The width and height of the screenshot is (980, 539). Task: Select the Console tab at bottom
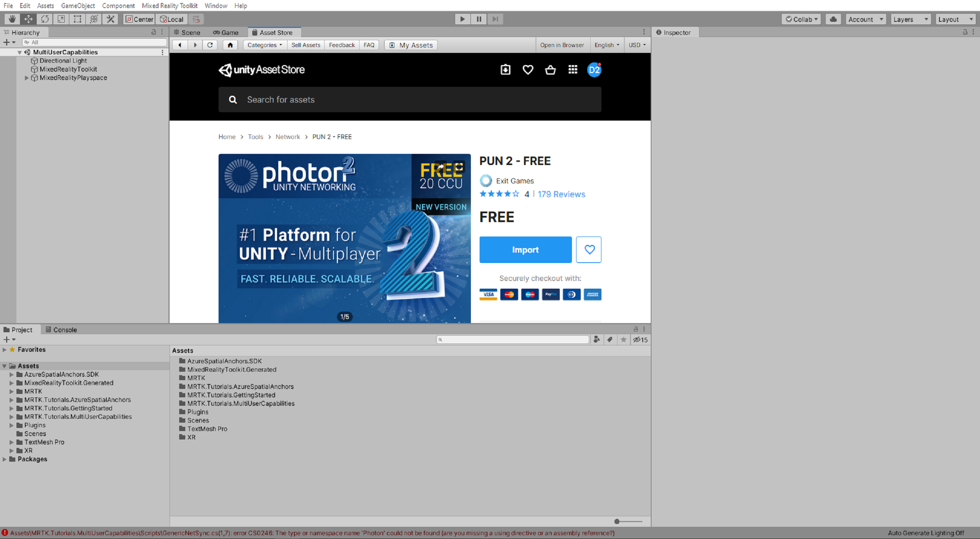(x=64, y=329)
